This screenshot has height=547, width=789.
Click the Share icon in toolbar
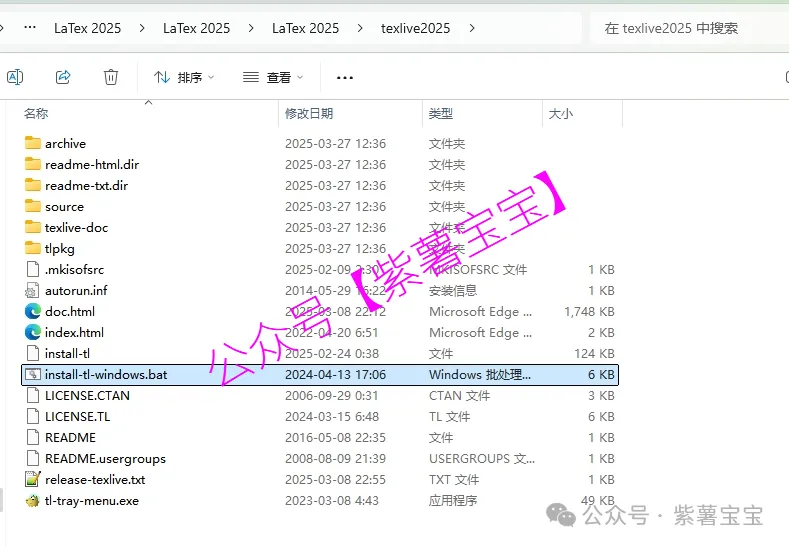[x=63, y=77]
